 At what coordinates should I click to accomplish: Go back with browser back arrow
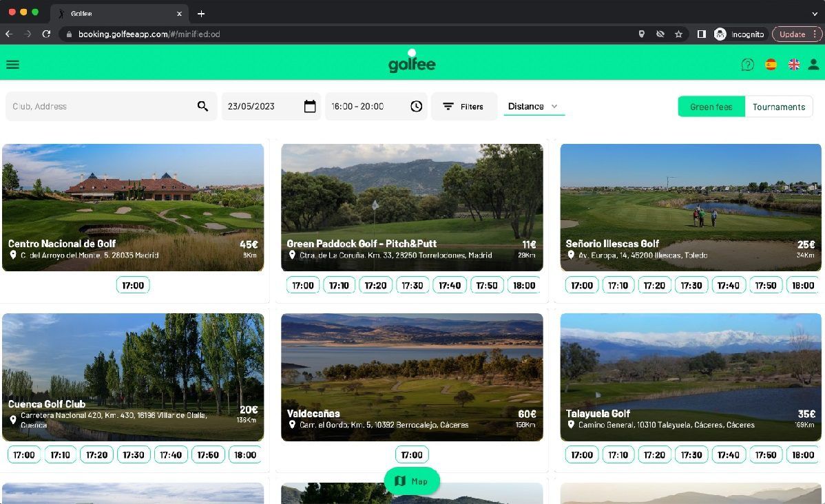click(x=9, y=34)
